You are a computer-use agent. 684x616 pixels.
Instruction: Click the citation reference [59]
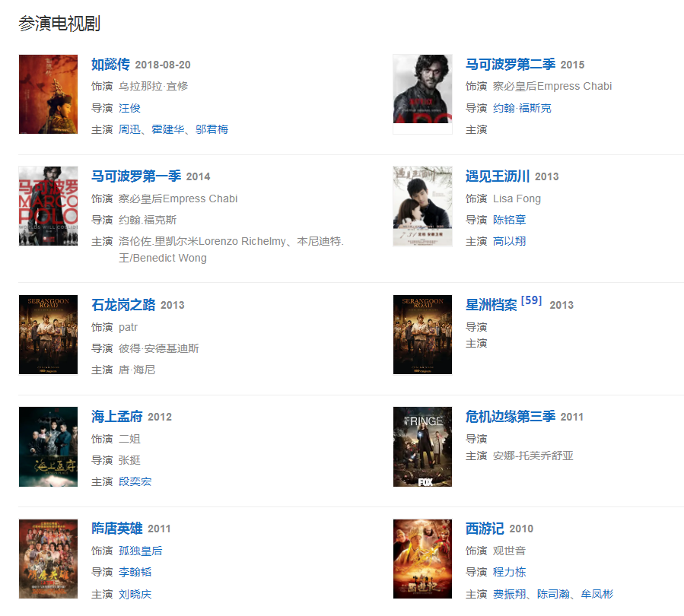point(531,300)
